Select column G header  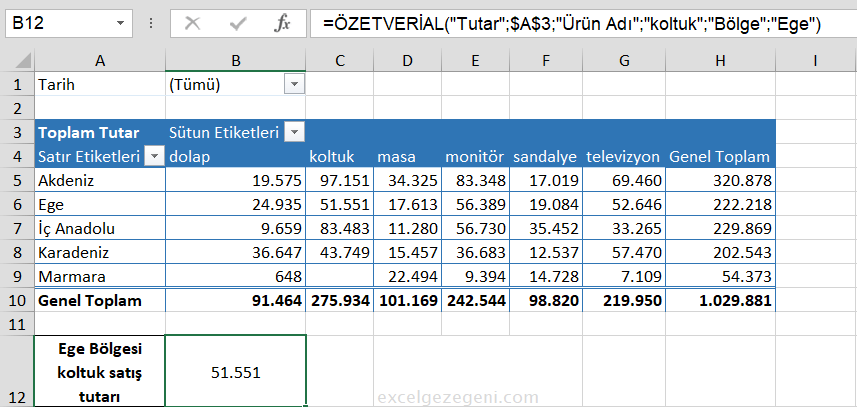pos(624,61)
